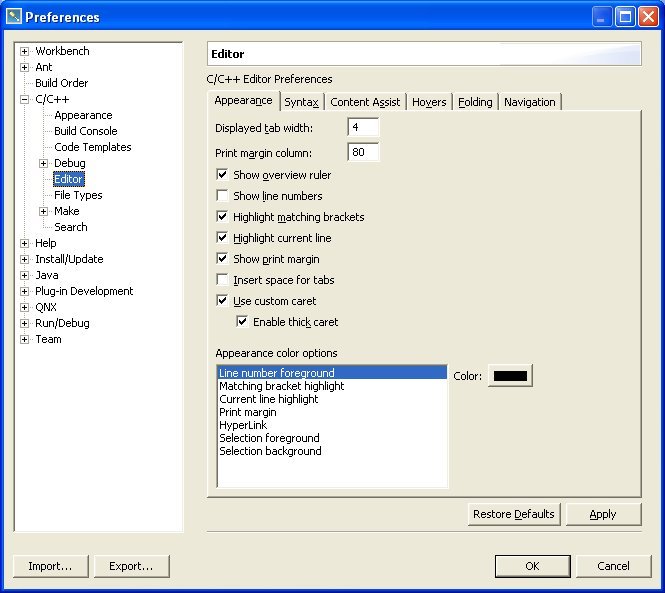665x593 pixels.
Task: Select Code Templates in the tree
Action: coord(92,147)
